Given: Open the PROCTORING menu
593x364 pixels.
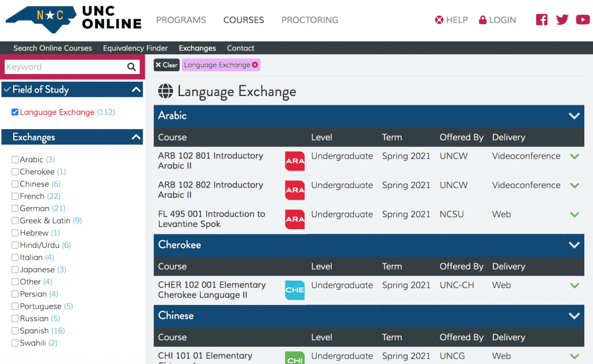Looking at the screenshot, I should (310, 20).
